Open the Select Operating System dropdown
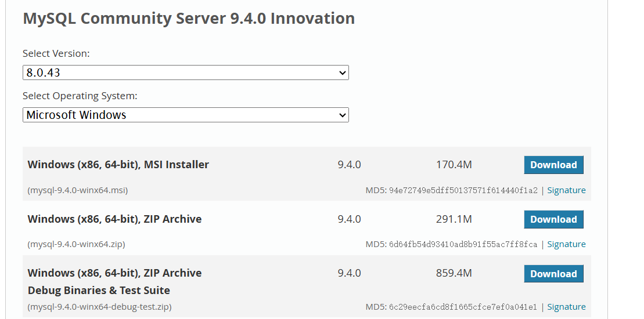The width and height of the screenshot is (644, 319). coord(186,115)
